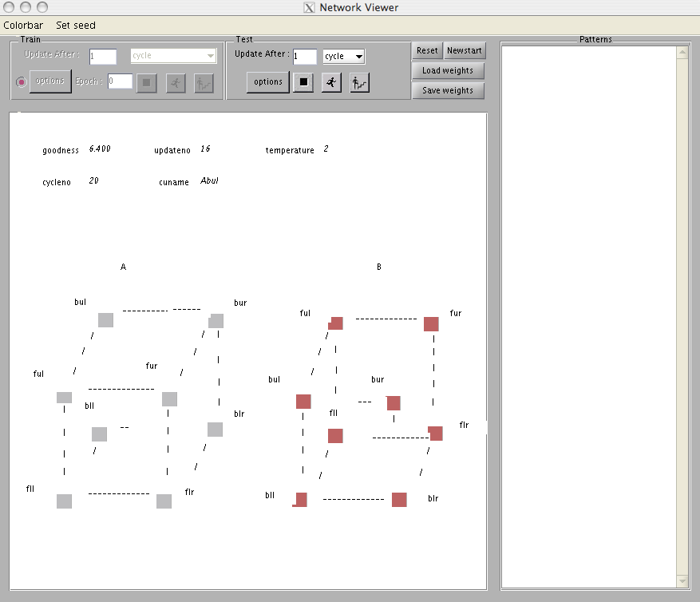
Task: Open the Test panel cycle dropdown
Action: click(x=343, y=56)
